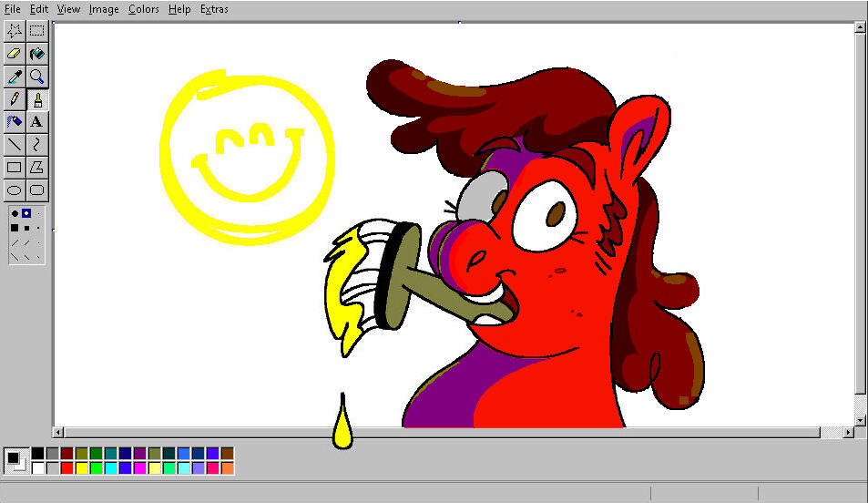Open the Colors menu
The height and width of the screenshot is (503, 868).
[143, 9]
